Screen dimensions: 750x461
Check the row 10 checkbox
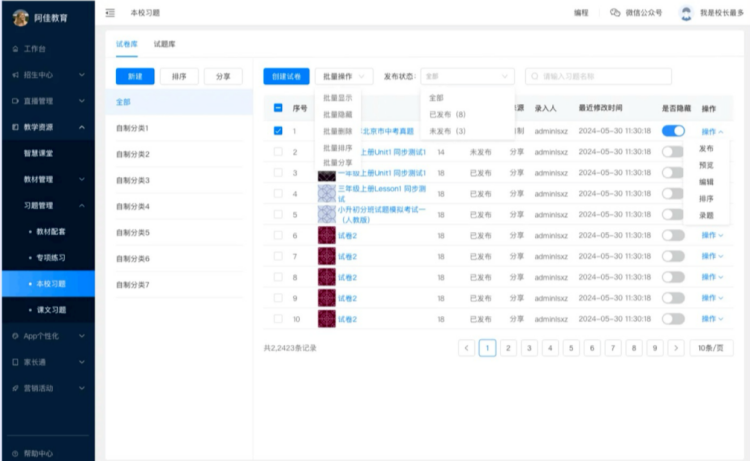coord(278,319)
